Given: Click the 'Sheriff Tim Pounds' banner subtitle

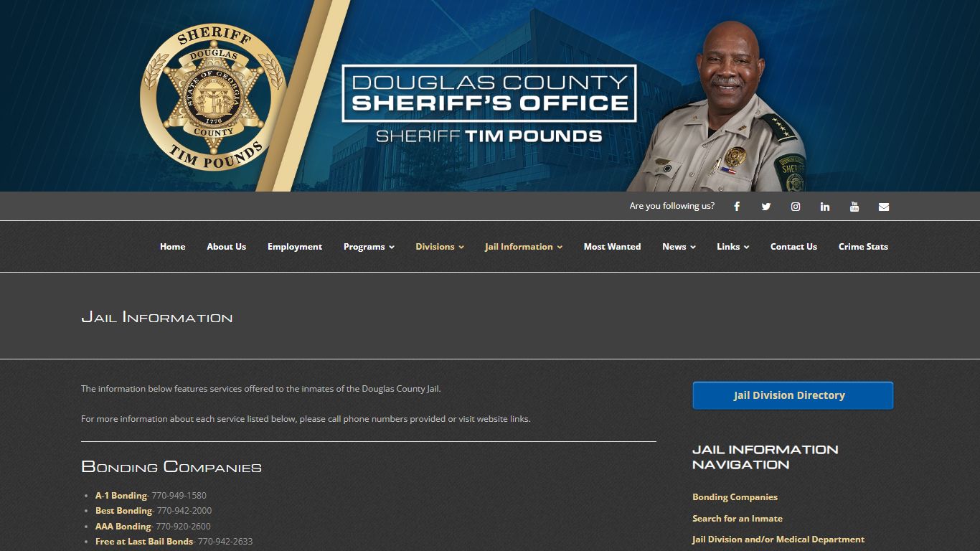Looking at the screenshot, I should pyautogui.click(x=489, y=136).
